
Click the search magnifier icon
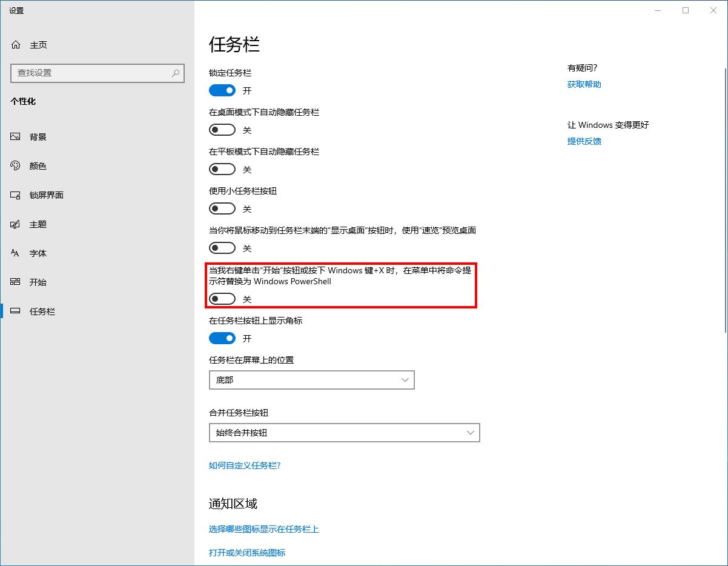point(176,73)
